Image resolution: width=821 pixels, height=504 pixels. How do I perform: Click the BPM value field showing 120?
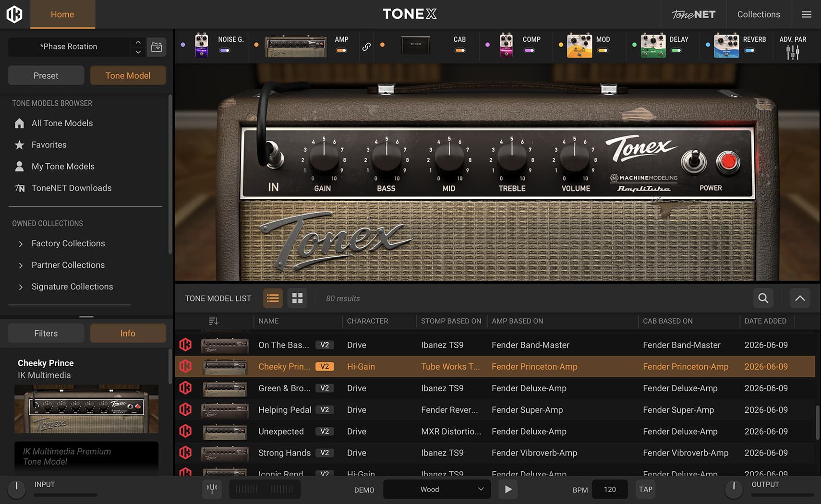[610, 489]
